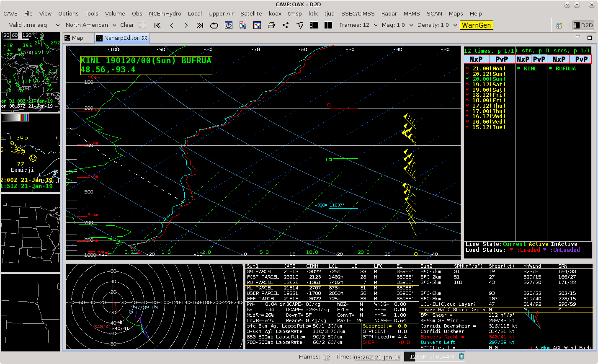Image resolution: width=598 pixels, height=364 pixels.
Task: Open the Volume menu
Action: click(x=115, y=14)
